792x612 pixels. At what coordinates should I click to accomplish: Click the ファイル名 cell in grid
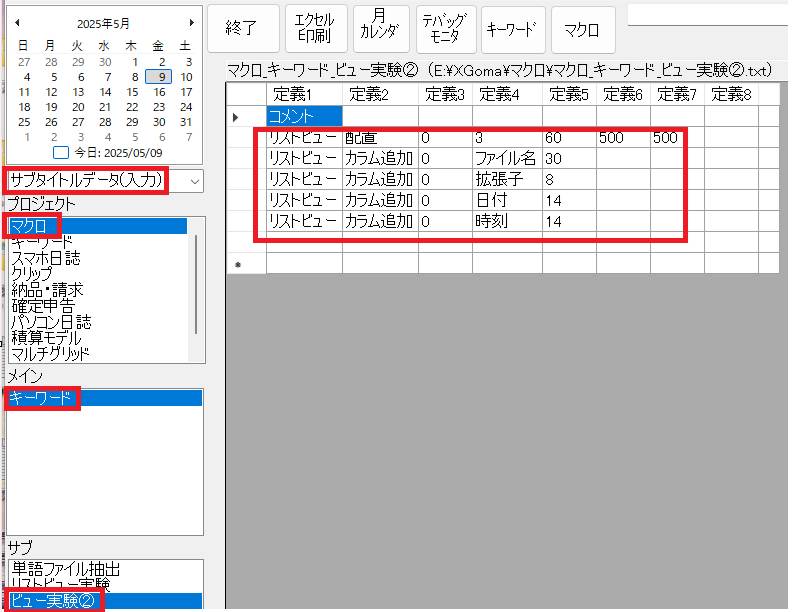507,158
